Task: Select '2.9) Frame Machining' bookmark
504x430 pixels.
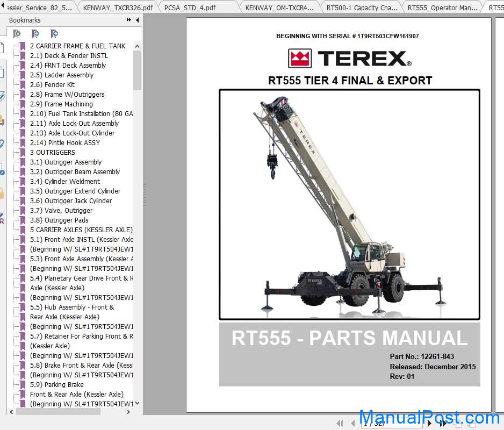Action: tap(61, 104)
